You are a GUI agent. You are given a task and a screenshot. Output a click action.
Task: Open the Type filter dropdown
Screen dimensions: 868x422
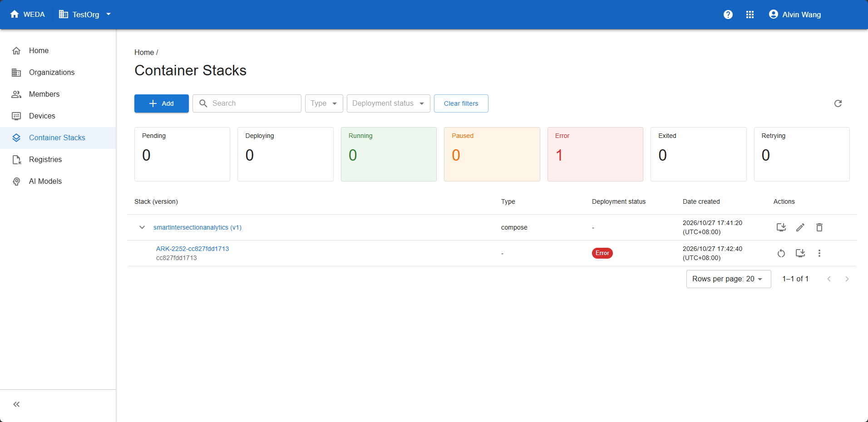click(x=324, y=103)
